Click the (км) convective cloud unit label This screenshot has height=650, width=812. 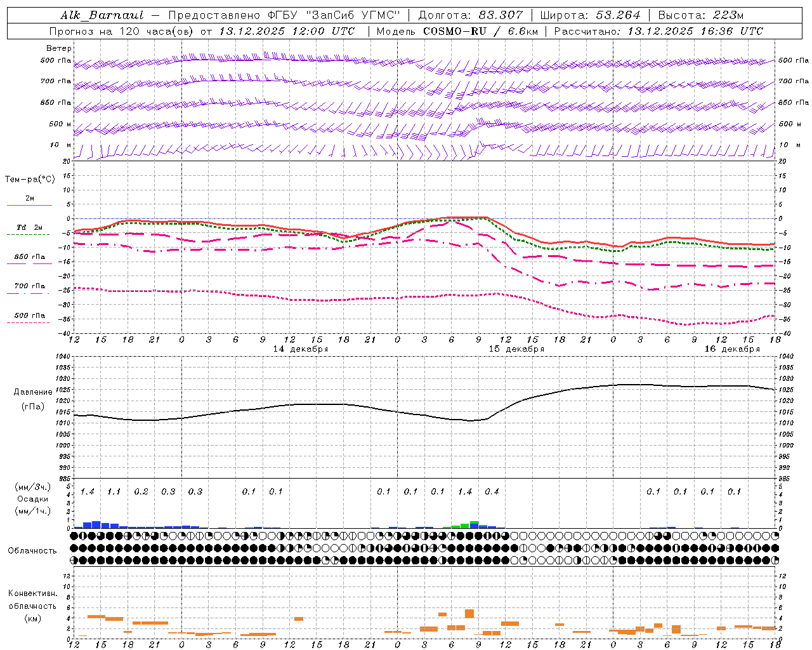point(32,618)
